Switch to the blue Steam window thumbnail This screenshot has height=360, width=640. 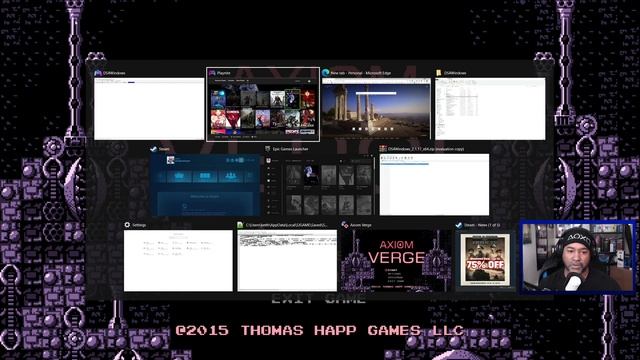pyautogui.click(x=205, y=184)
